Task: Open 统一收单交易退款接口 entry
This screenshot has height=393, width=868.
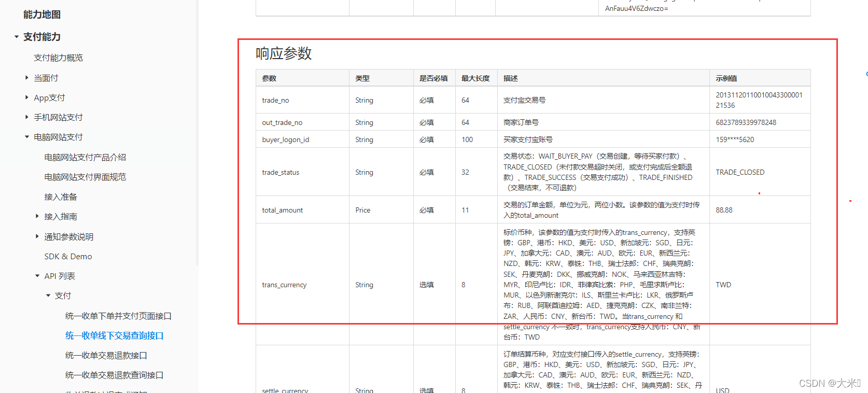Action: [106, 355]
